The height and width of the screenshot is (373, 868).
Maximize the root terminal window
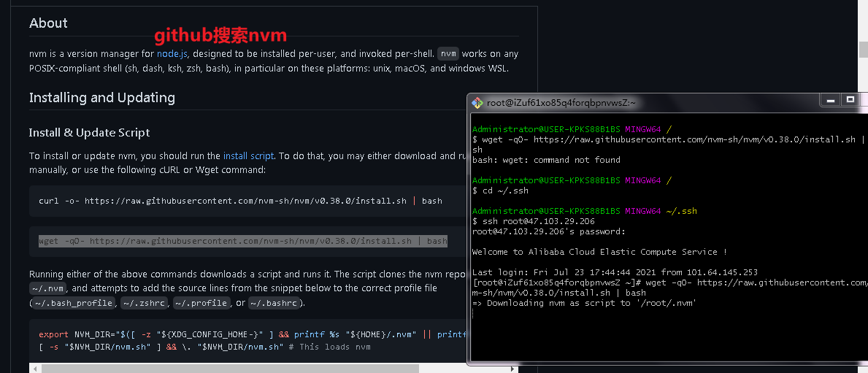tap(850, 100)
